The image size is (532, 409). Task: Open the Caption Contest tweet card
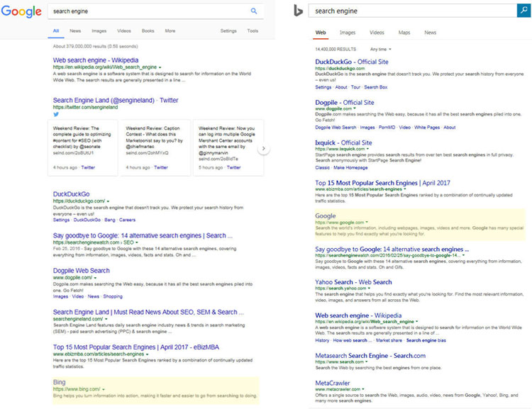click(x=155, y=147)
